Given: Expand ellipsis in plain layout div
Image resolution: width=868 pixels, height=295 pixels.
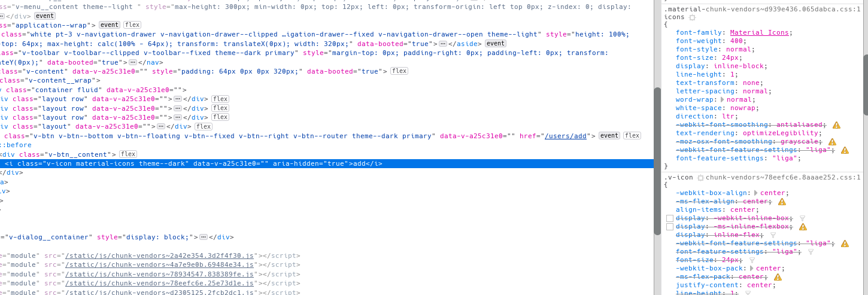Looking at the screenshot, I should pos(161,127).
